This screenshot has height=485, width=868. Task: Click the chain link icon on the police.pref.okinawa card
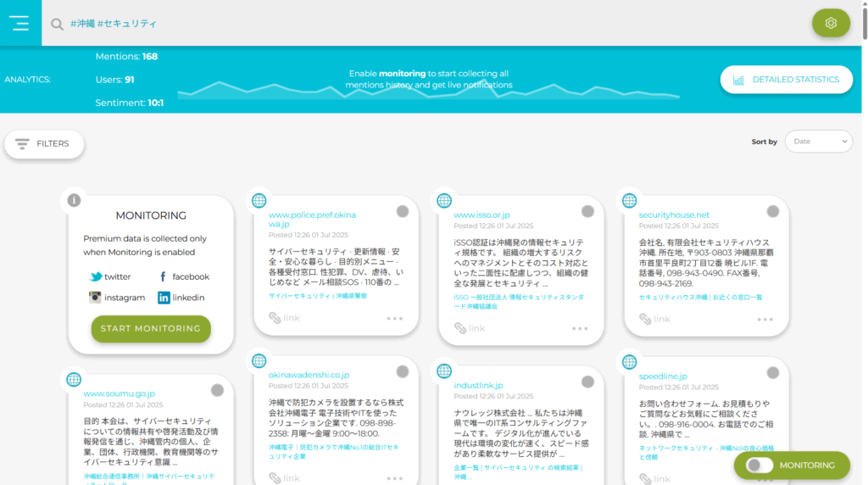click(275, 317)
